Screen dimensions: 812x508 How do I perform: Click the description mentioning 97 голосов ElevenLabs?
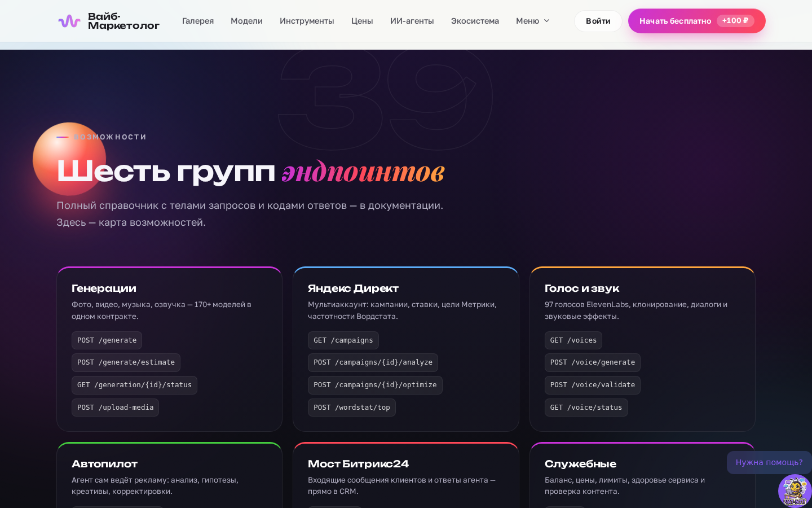tap(636, 310)
